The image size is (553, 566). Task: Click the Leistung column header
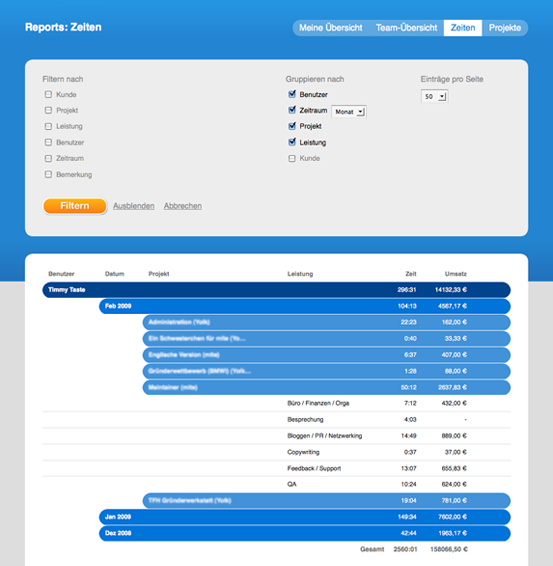click(x=300, y=274)
